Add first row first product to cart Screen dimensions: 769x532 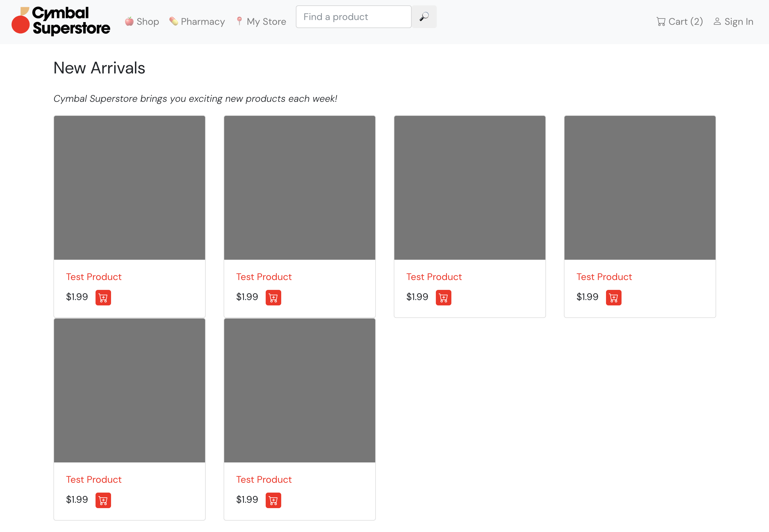tap(103, 297)
